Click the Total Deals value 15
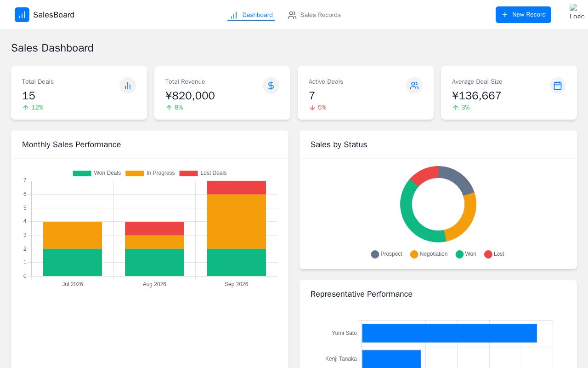 [x=28, y=96]
